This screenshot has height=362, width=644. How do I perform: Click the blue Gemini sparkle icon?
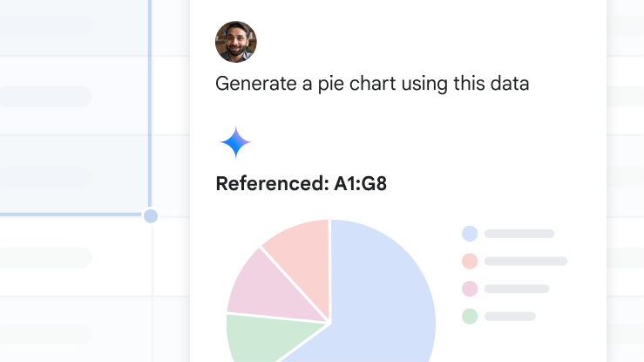(x=236, y=142)
